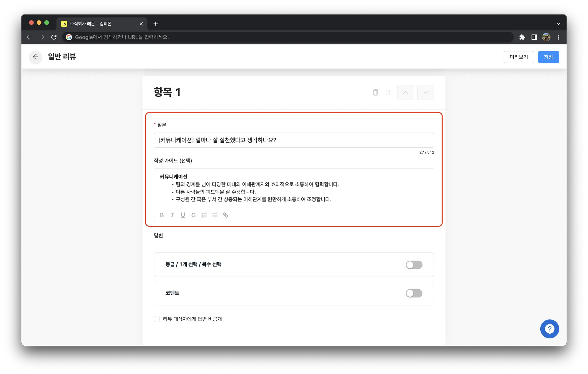Enable 등급 / 1개 선택 / 복수 선택 toggle
The width and height of the screenshot is (588, 374).
click(414, 265)
